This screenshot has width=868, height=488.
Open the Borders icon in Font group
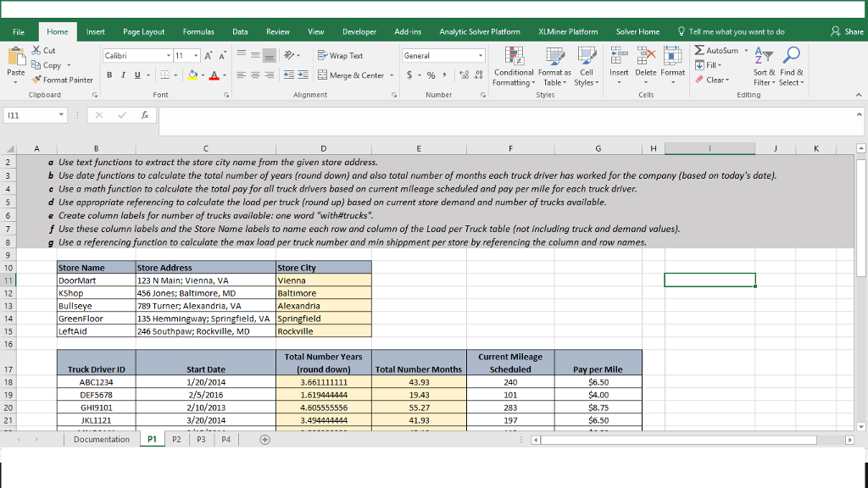pos(164,75)
